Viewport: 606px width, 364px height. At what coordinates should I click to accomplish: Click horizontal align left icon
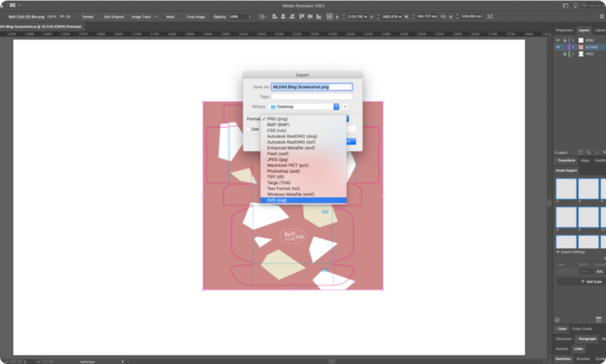coord(275,16)
